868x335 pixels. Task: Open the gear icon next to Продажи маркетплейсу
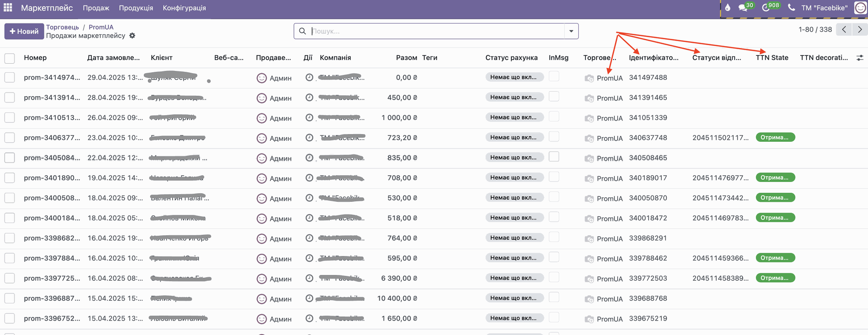click(132, 36)
